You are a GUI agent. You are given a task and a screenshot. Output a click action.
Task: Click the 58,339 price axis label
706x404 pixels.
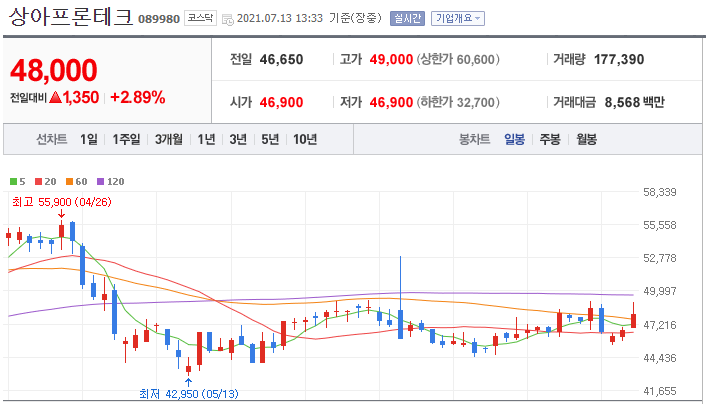tap(660, 192)
